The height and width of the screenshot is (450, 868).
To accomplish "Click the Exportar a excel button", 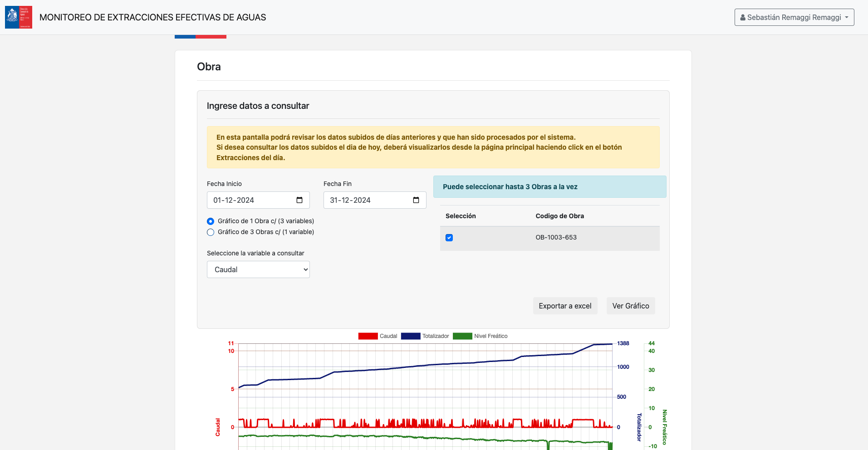I will 565,306.
